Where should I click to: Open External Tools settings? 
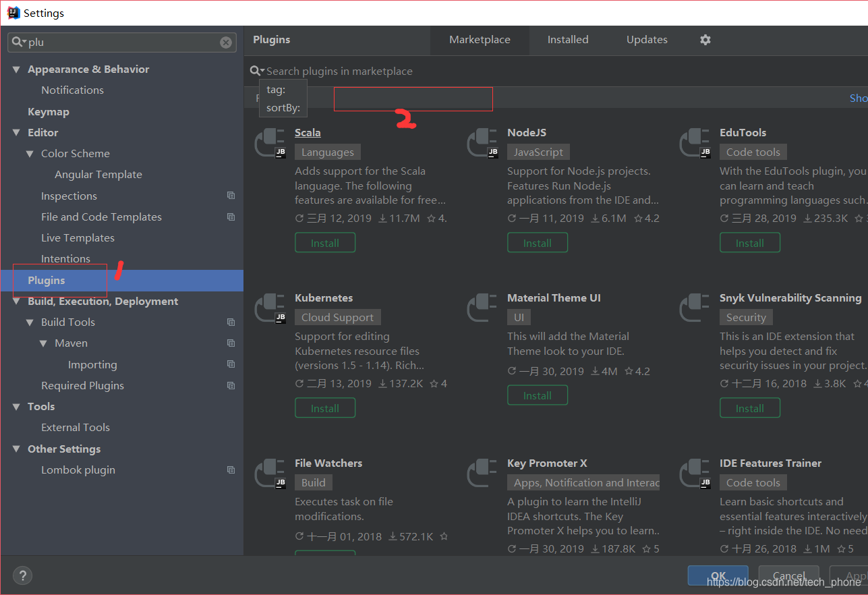pos(76,428)
